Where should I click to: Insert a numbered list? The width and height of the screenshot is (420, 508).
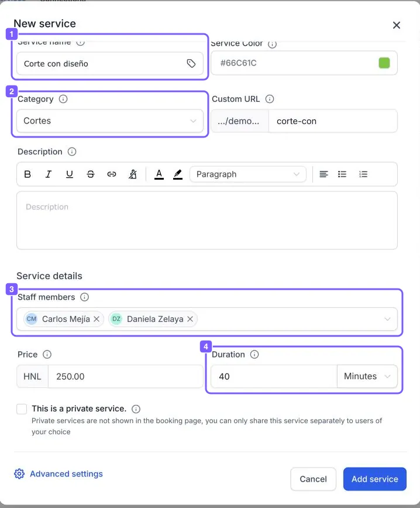pos(363,174)
